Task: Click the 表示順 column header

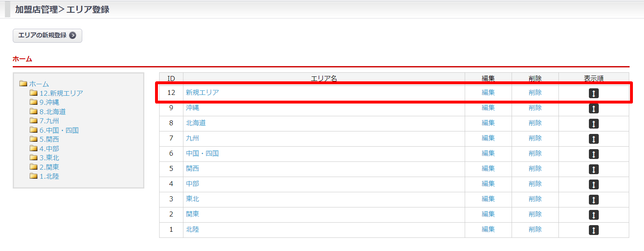Action: (593, 78)
